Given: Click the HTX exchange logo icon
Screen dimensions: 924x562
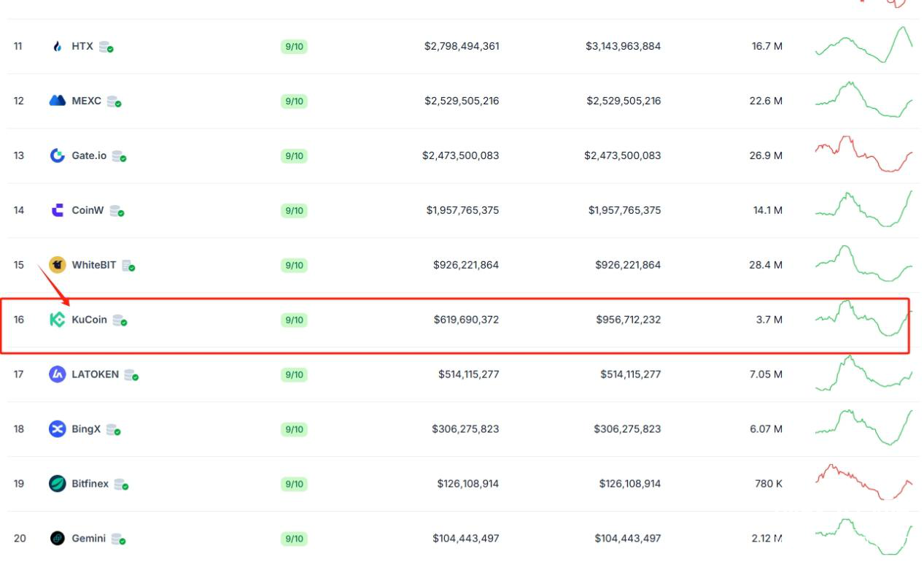Looking at the screenshot, I should [58, 47].
